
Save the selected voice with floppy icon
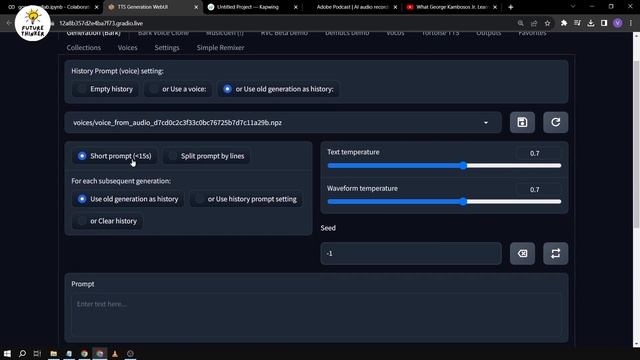[x=522, y=122]
